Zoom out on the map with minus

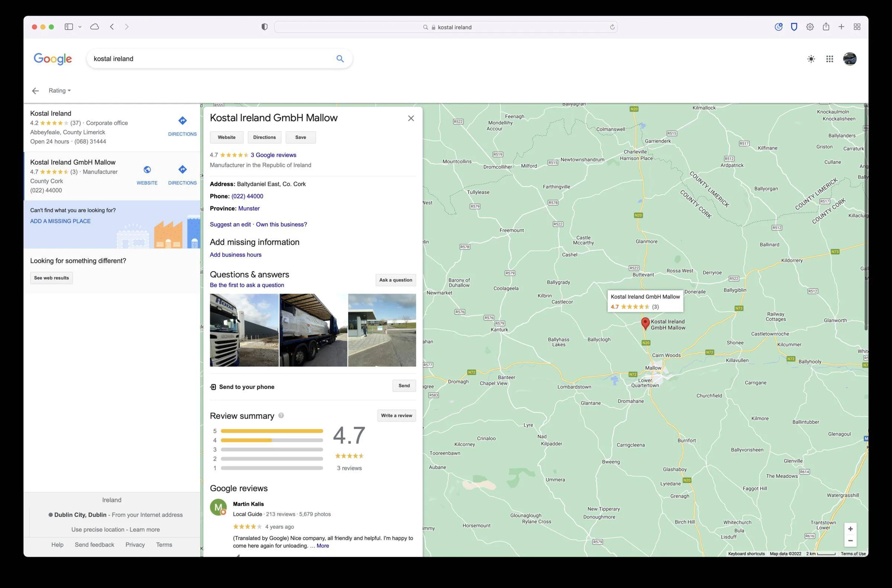[x=850, y=540]
